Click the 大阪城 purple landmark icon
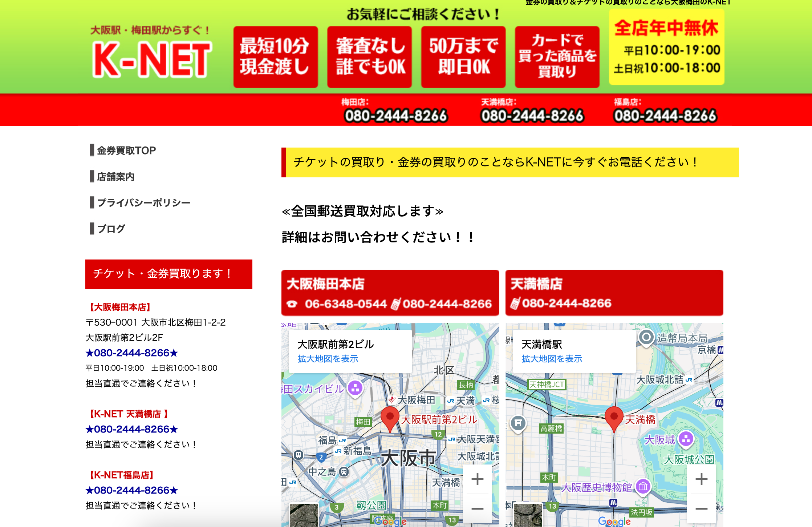 686,439
